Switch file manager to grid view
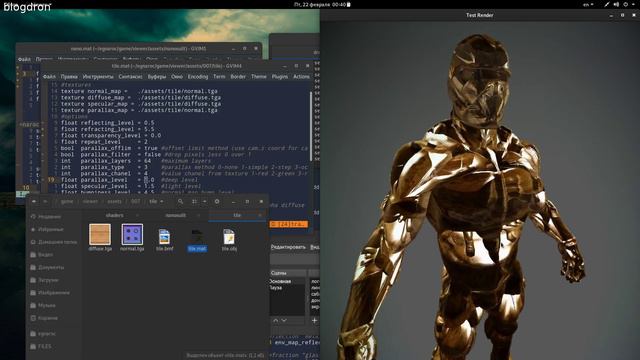640x360 pixels. tap(194, 201)
